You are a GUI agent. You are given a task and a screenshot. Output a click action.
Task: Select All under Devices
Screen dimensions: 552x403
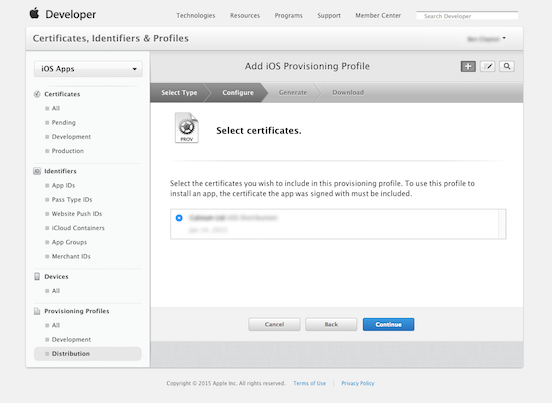pos(56,291)
